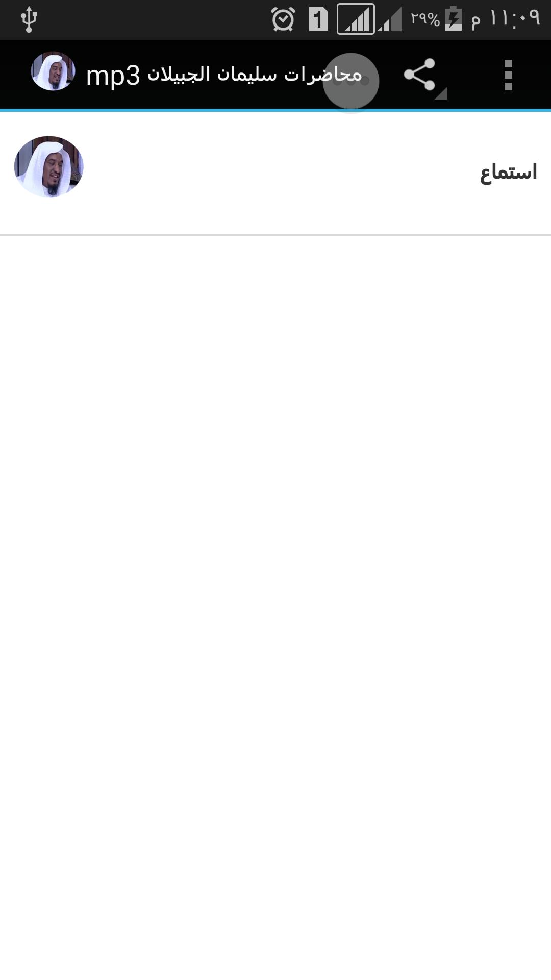Tap the alarm clock status icon

pyautogui.click(x=283, y=19)
